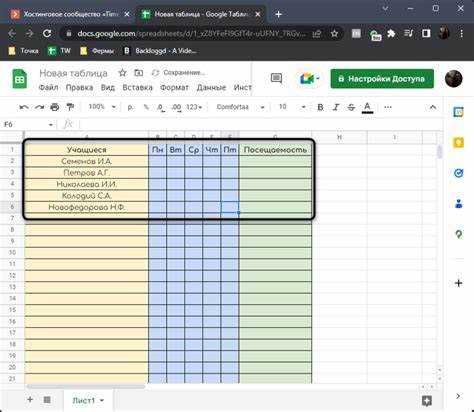474x412 pixels.
Task: Open Google Meet call icon
Action: 309,79
